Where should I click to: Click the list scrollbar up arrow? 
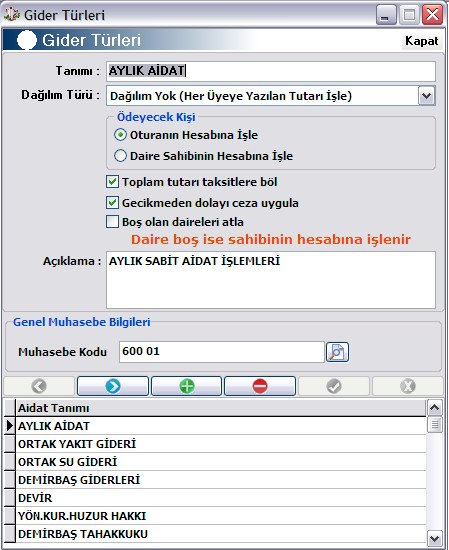click(435, 407)
